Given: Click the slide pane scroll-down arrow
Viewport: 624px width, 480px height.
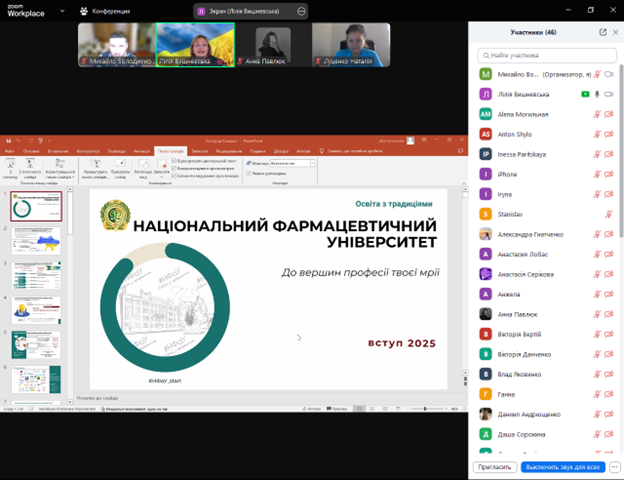Looking at the screenshot, I should point(465,373).
